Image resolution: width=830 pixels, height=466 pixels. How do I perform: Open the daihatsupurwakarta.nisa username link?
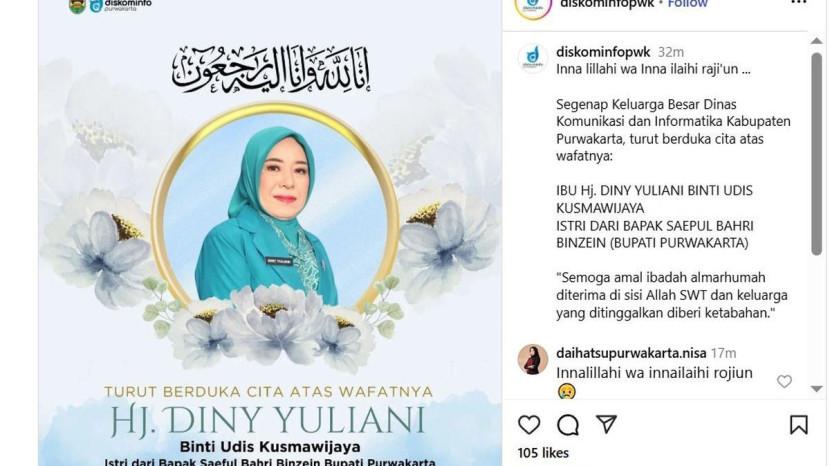631,353
